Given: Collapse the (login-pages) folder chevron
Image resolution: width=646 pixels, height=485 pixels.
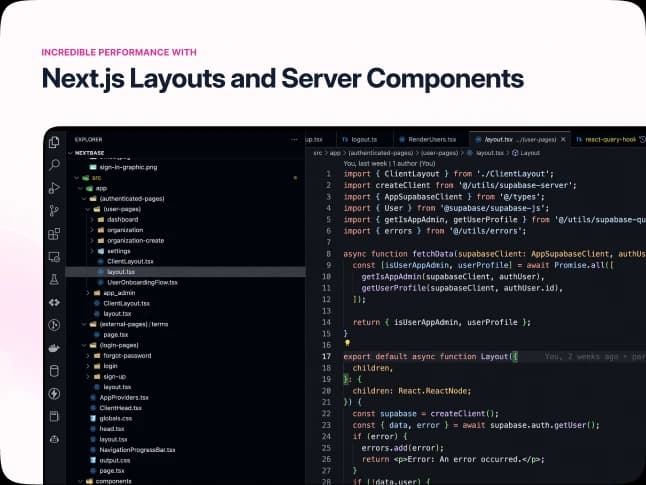Looking at the screenshot, I should 84,345.
